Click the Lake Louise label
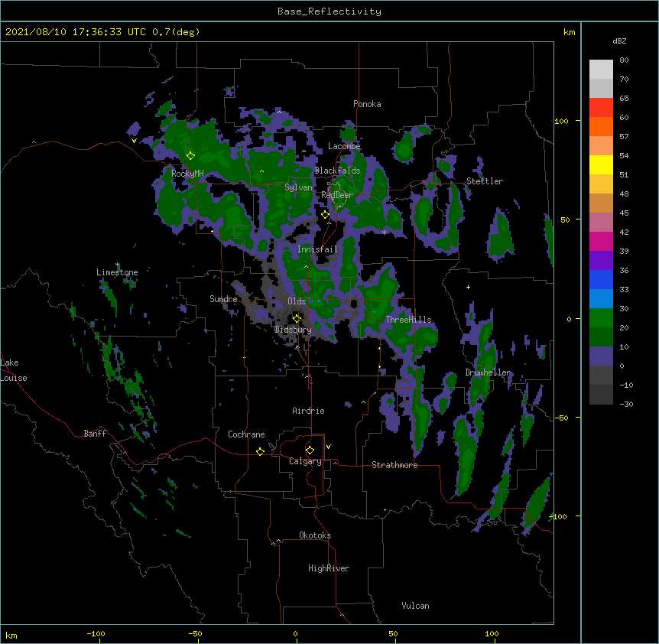This screenshot has height=644, width=659. [x=14, y=370]
